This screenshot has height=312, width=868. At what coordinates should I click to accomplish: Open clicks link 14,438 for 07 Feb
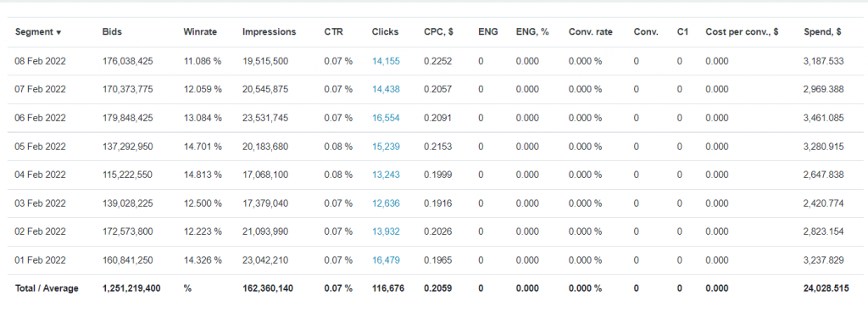click(386, 90)
